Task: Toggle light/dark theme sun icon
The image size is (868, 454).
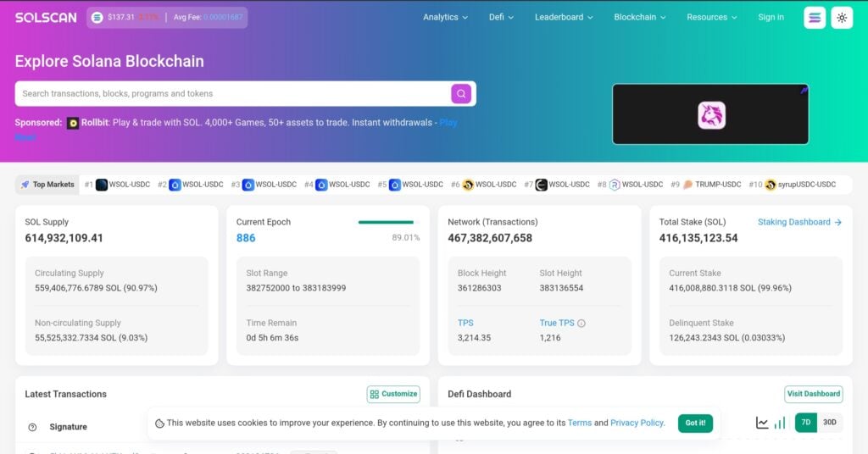Action: click(842, 18)
